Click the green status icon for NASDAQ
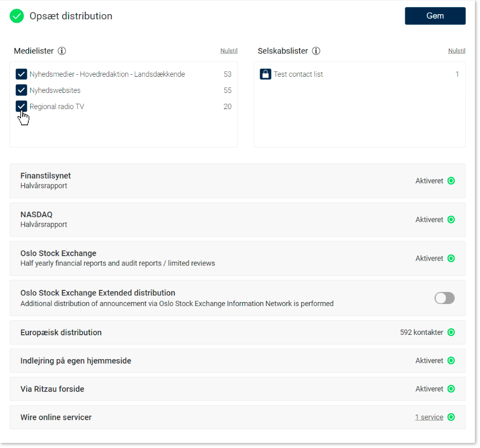The width and height of the screenshot is (480, 448). pos(451,220)
